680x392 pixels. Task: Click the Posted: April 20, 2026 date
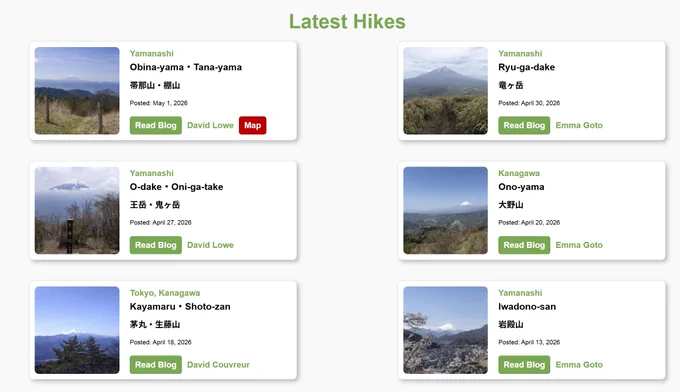529,222
